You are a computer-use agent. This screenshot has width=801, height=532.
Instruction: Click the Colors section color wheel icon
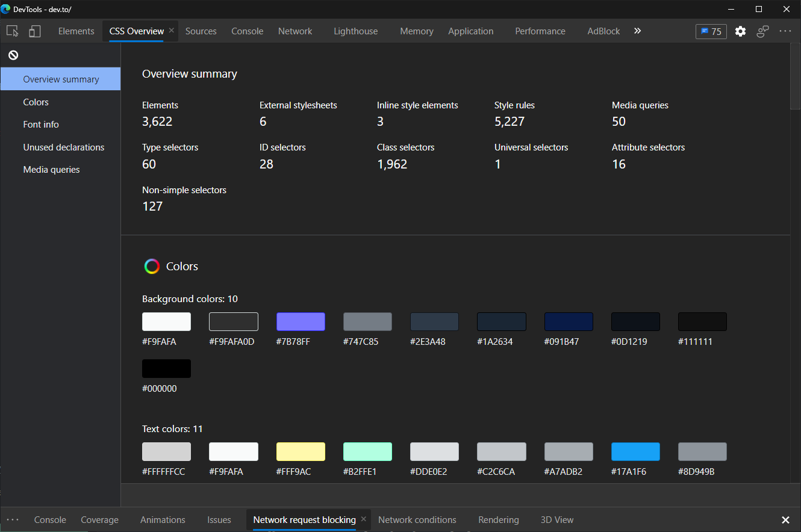click(x=152, y=266)
